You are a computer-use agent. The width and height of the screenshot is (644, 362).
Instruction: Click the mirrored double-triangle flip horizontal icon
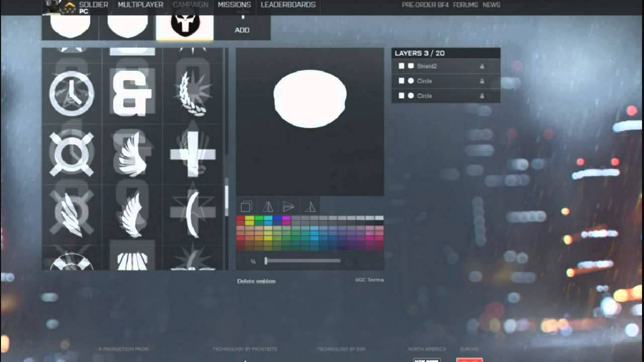pyautogui.click(x=268, y=206)
